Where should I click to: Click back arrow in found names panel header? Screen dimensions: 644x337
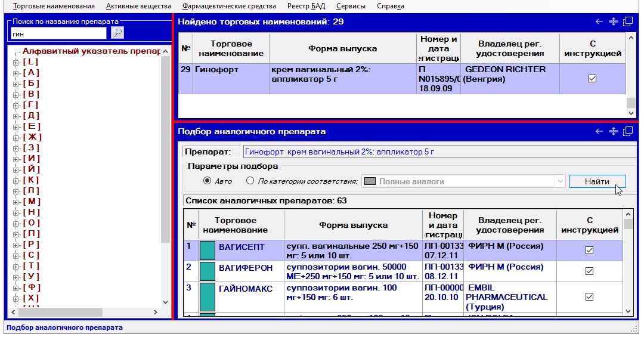(x=599, y=22)
